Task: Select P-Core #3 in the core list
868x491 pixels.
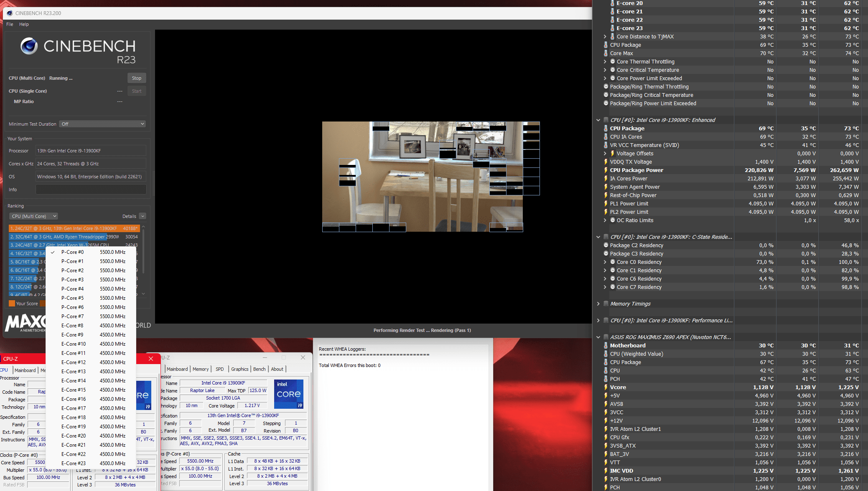Action: (72, 280)
